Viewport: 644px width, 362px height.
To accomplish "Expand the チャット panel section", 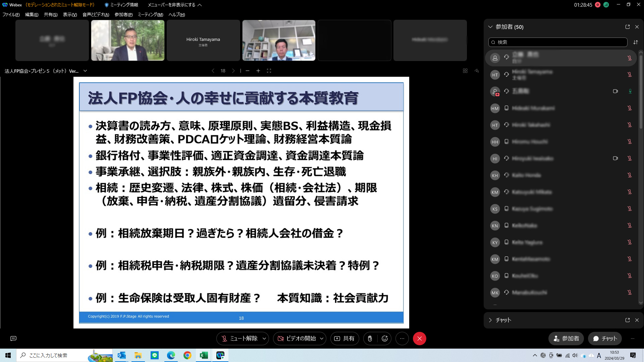I will tap(490, 320).
